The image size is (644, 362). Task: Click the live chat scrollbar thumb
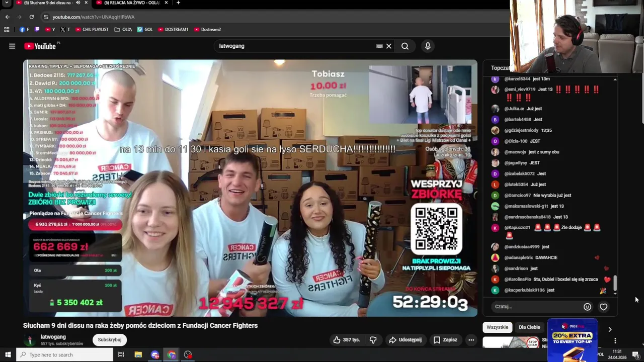click(615, 284)
